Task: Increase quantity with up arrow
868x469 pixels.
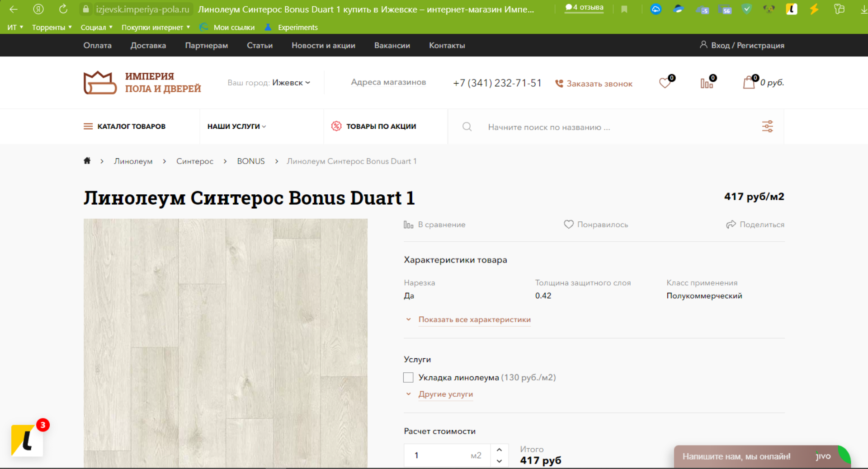Action: click(499, 450)
